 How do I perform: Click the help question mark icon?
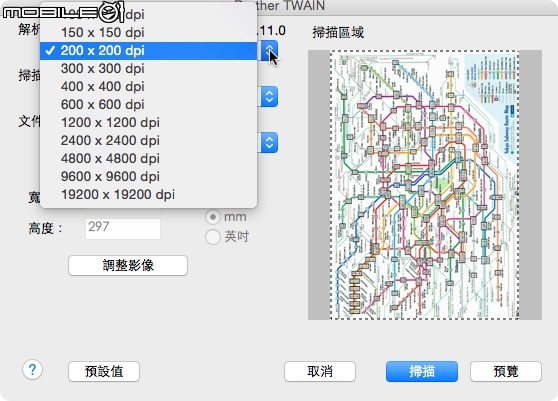click(32, 370)
